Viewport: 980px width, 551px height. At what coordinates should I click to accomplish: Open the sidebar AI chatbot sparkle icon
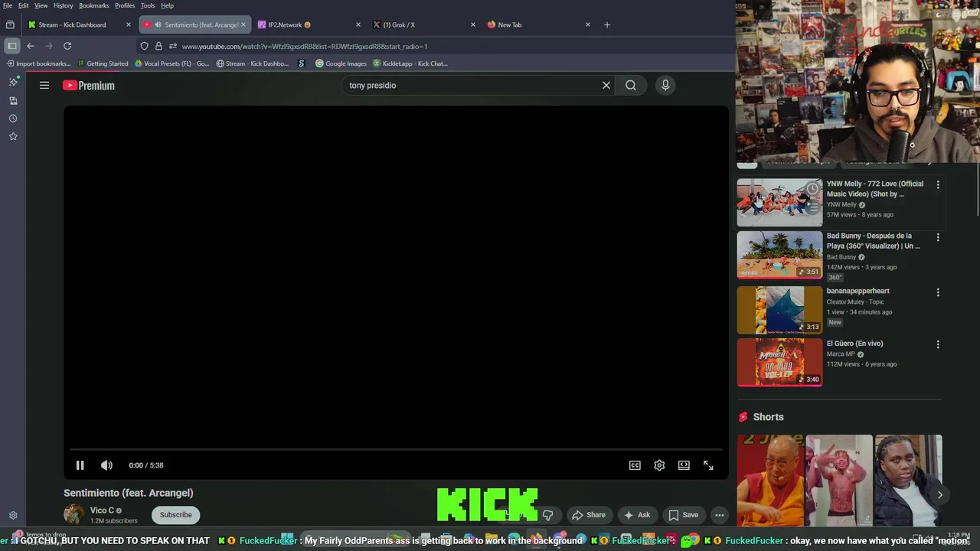coord(13,81)
